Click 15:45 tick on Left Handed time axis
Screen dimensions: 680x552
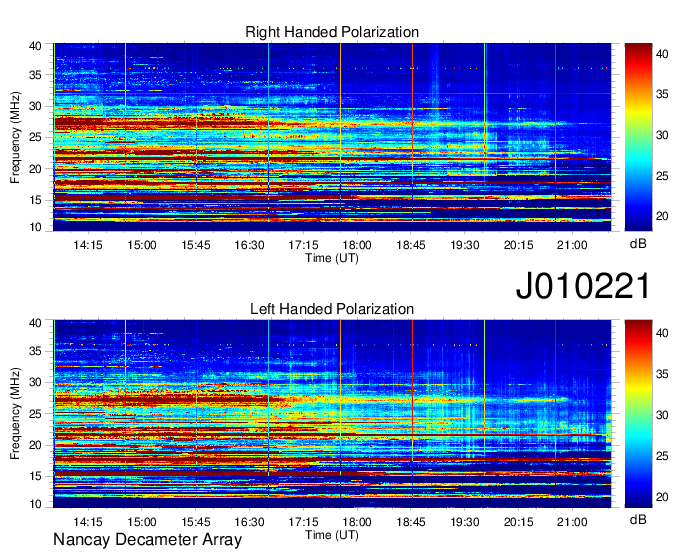click(196, 522)
